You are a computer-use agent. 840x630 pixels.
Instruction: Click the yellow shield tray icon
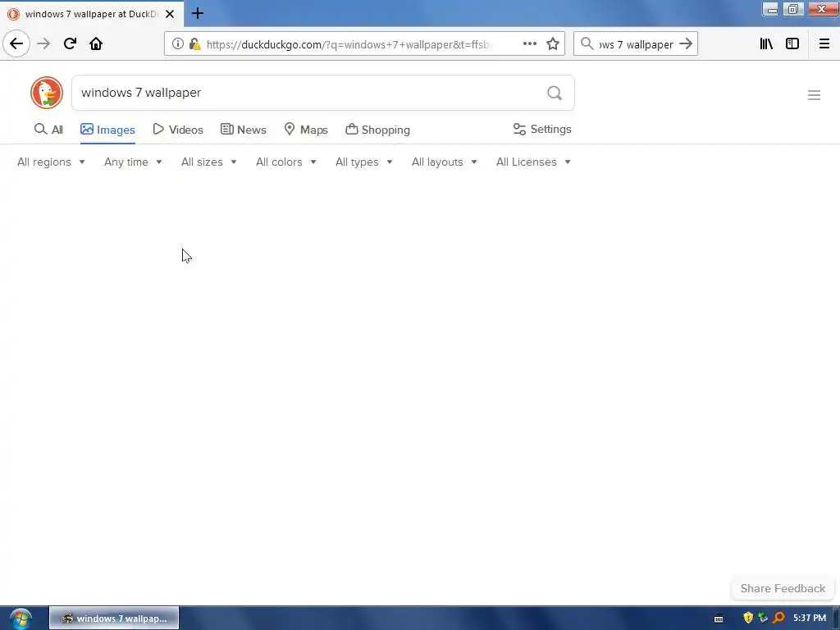[x=748, y=619]
